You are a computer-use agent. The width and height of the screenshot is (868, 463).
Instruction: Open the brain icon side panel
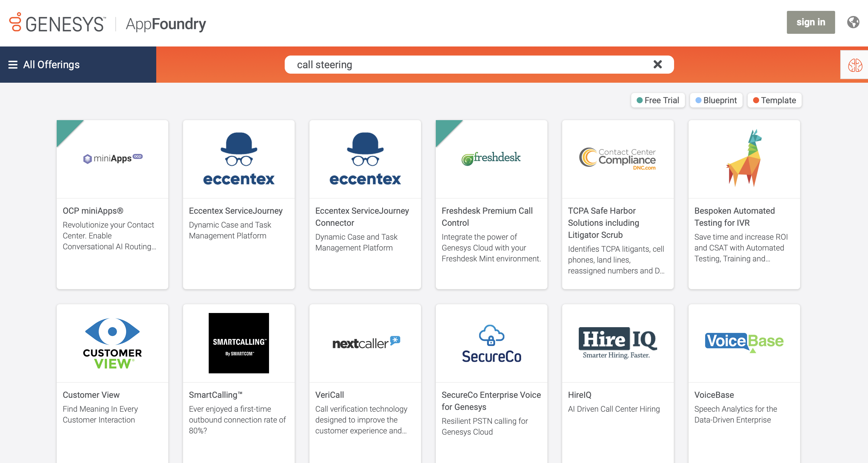[x=854, y=65]
